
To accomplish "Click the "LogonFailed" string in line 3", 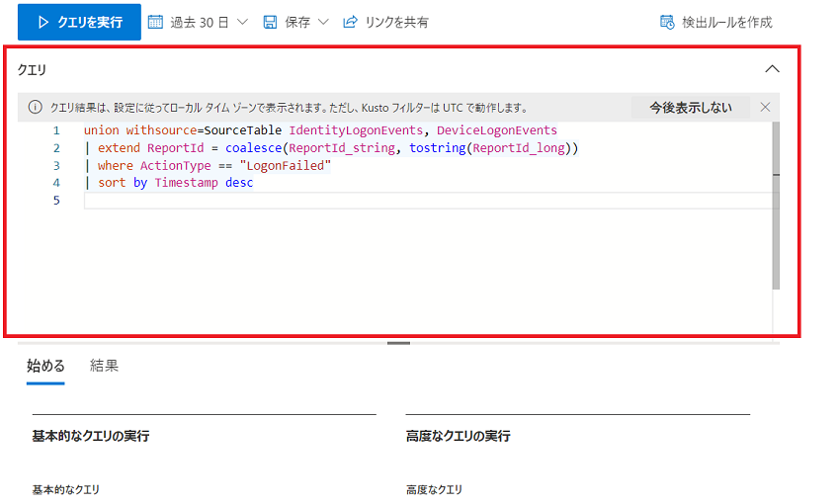I will point(286,165).
